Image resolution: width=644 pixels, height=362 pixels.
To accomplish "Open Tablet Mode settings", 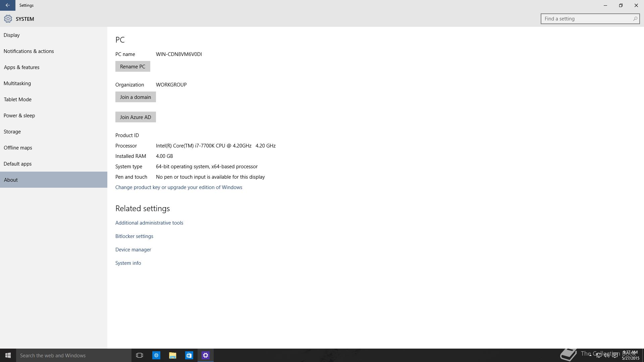I will pos(54,99).
